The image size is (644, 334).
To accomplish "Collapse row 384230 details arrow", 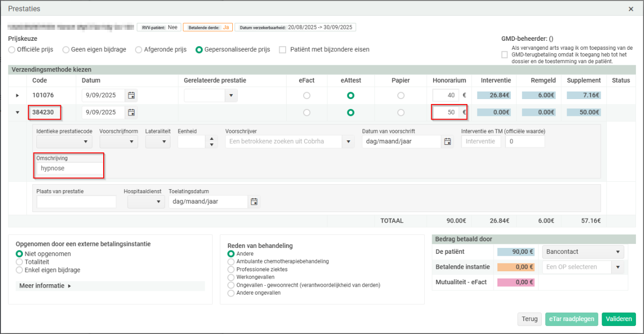I will [17, 112].
